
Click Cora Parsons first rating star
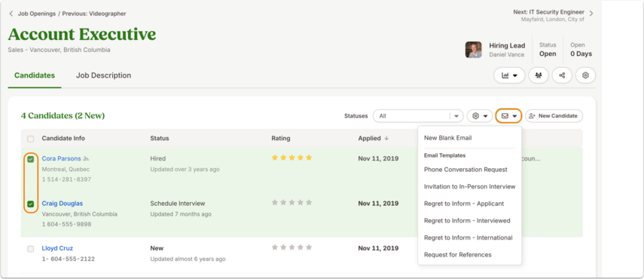pyautogui.click(x=275, y=158)
